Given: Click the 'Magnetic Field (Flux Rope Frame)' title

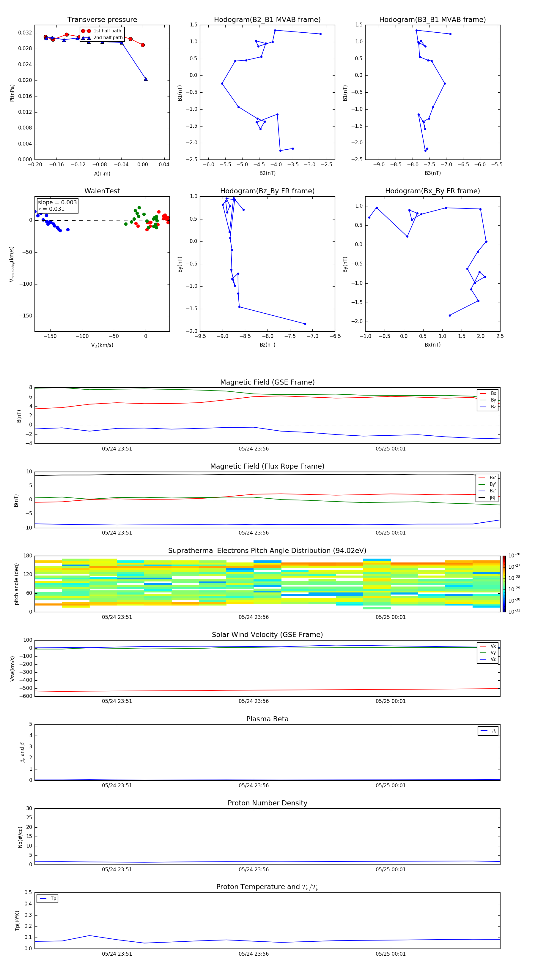Looking at the screenshot, I should pos(267,467).
